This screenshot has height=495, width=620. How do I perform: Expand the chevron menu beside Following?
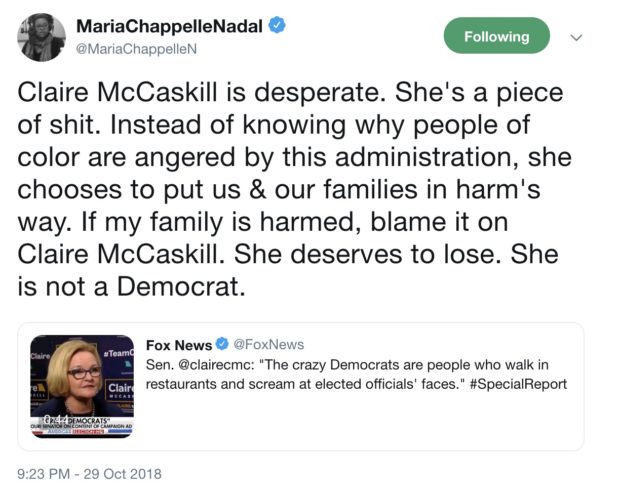pyautogui.click(x=576, y=37)
